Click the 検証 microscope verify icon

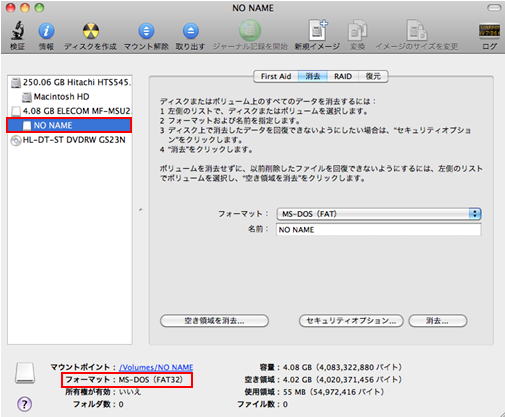click(17, 31)
